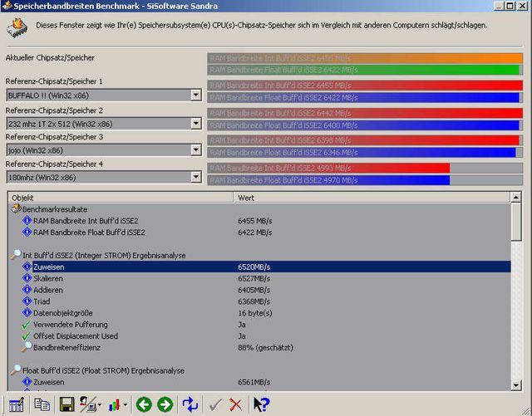
Task: Save results using the floppy disk icon
Action: point(66,404)
